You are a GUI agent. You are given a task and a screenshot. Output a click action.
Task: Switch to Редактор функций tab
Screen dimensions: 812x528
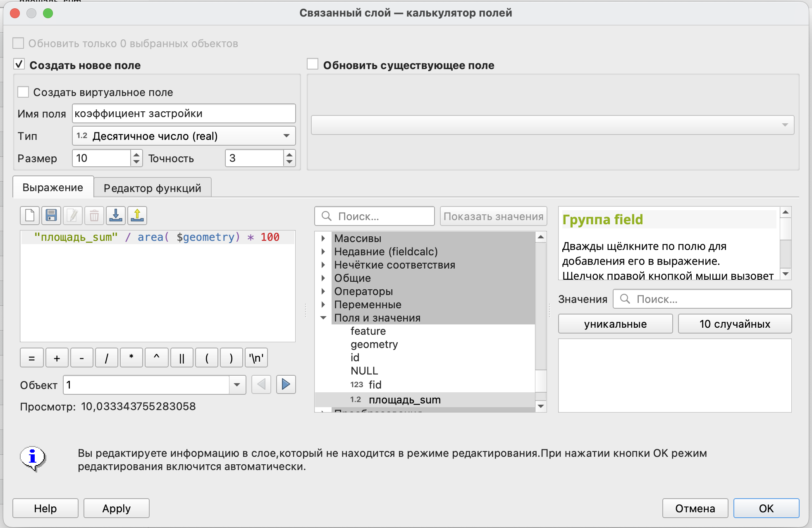click(x=152, y=188)
